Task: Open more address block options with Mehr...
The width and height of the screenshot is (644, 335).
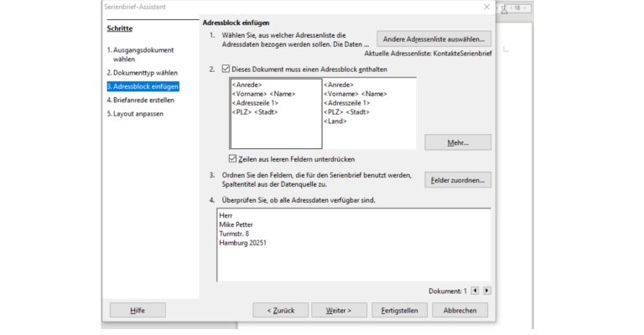Action: pos(457,142)
